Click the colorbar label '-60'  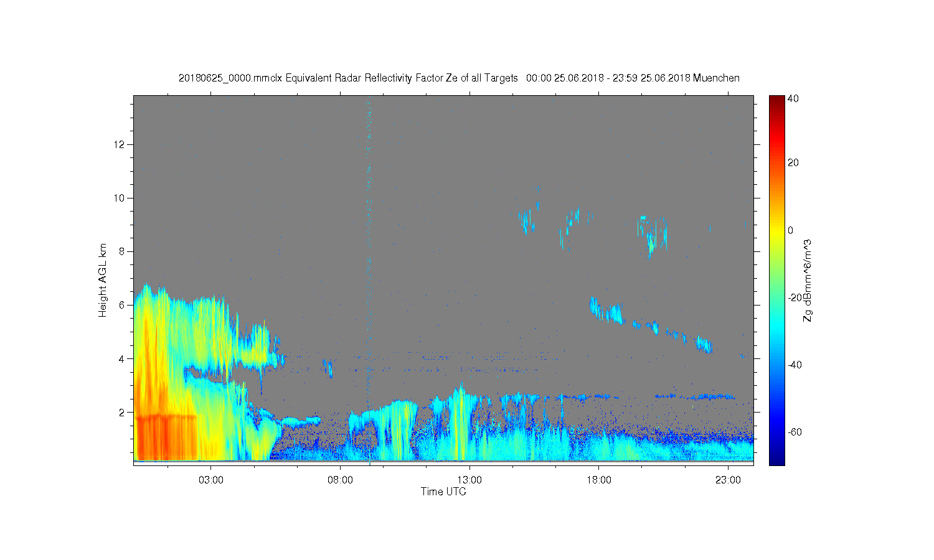[795, 432]
